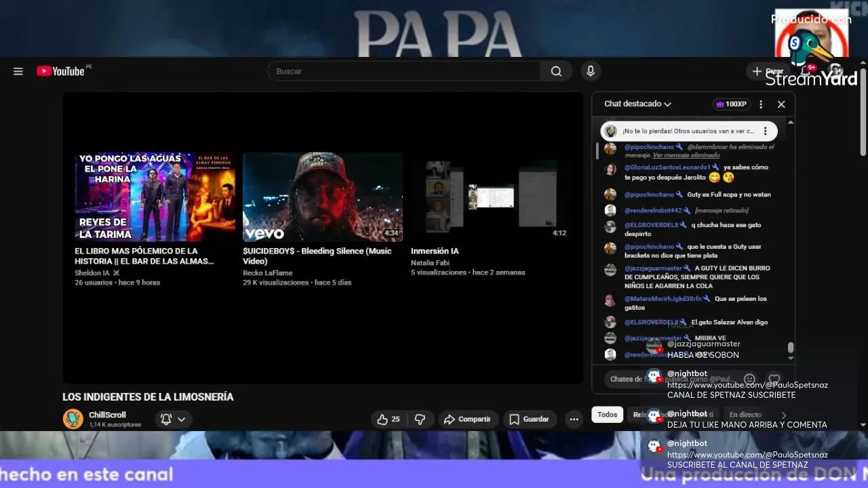Open the 100XP crown badge
This screenshot has height=488, width=868.
coord(731,104)
